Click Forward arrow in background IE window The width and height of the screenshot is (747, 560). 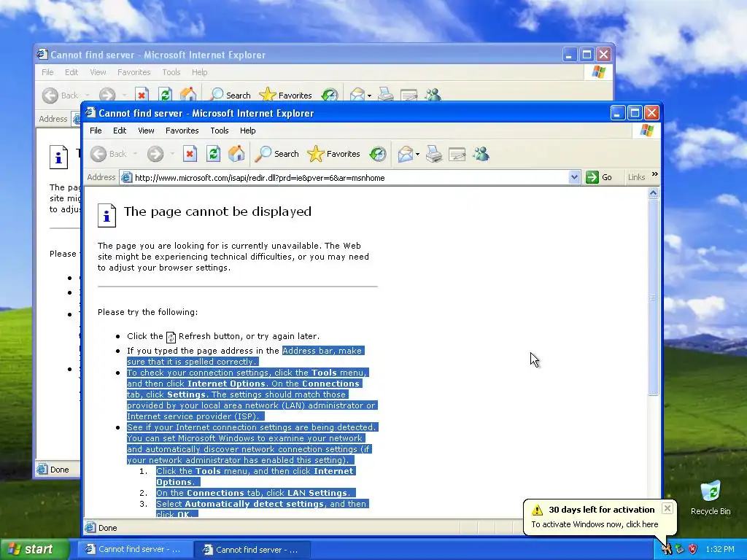(x=107, y=96)
